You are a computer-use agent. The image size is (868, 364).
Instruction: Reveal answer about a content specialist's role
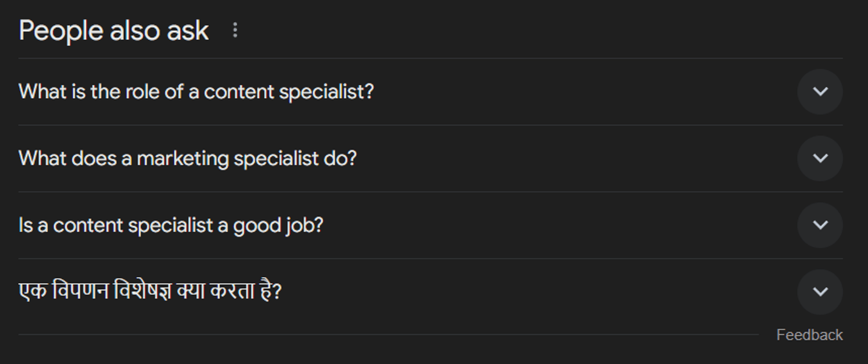[x=820, y=92]
